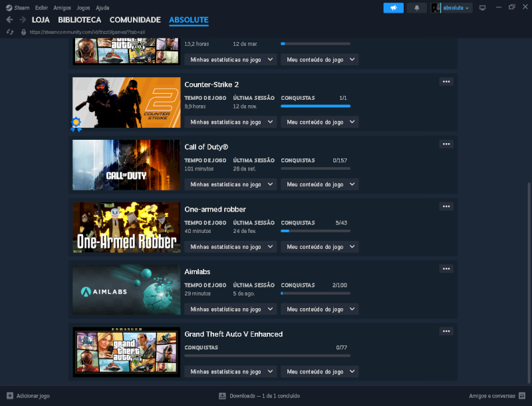Expand Meu conteúdo do jogo for Call of Duty
The height and width of the screenshot is (406, 532).
[x=319, y=184]
